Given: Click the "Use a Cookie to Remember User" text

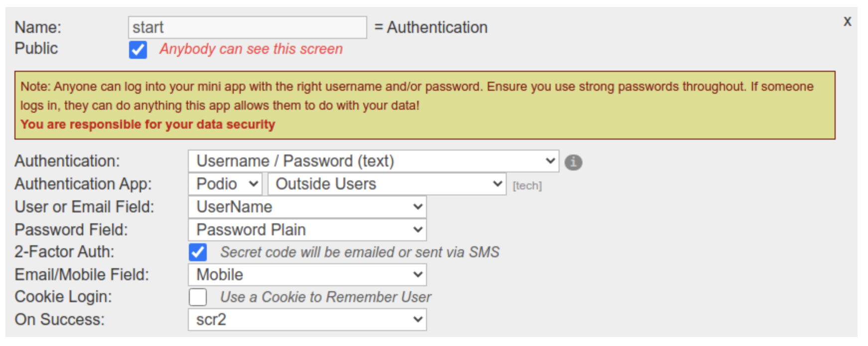Looking at the screenshot, I should 326,297.
